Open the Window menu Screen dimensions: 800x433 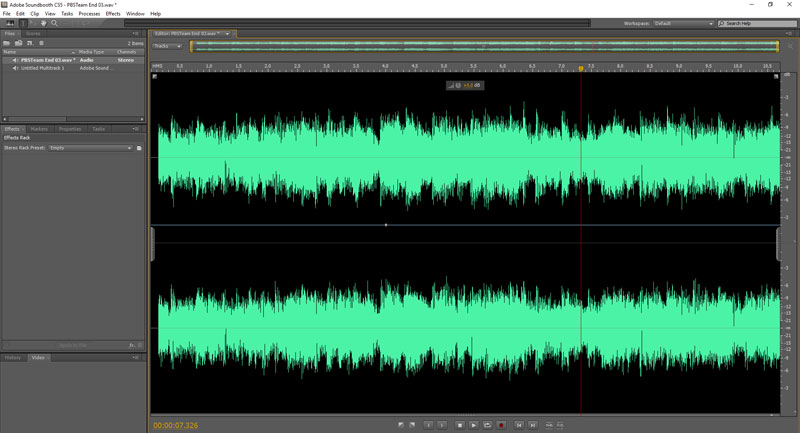tap(135, 14)
